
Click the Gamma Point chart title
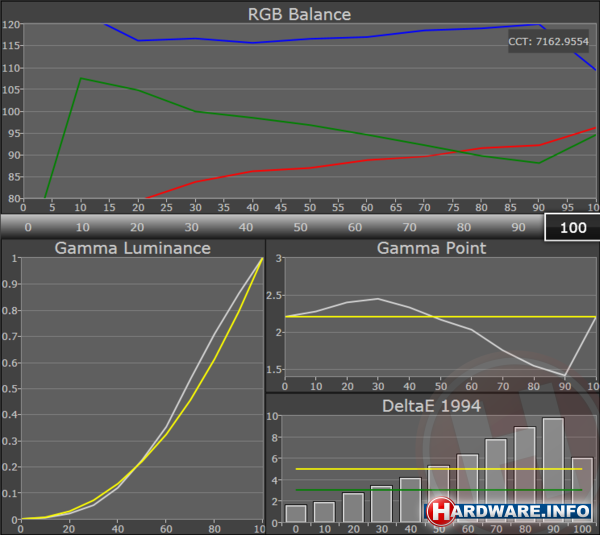[431, 248]
